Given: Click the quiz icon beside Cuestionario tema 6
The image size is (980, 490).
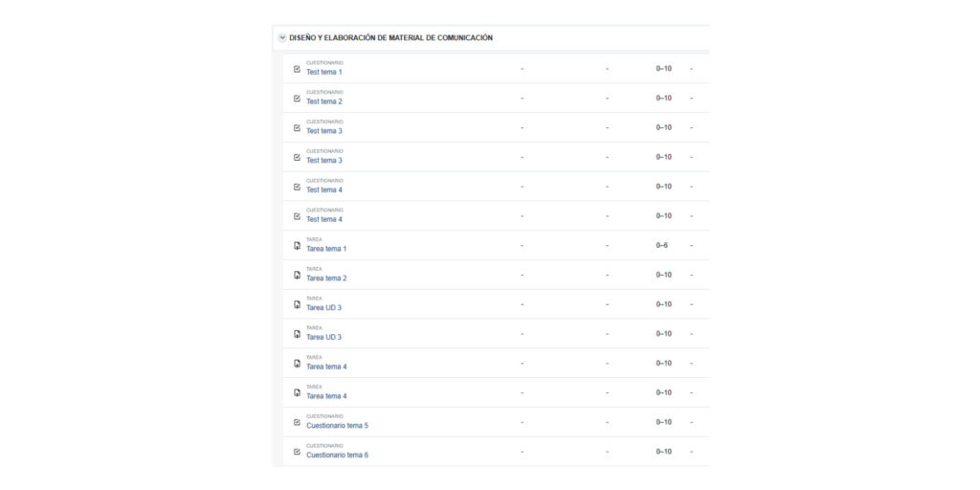Looking at the screenshot, I should pos(297,452).
